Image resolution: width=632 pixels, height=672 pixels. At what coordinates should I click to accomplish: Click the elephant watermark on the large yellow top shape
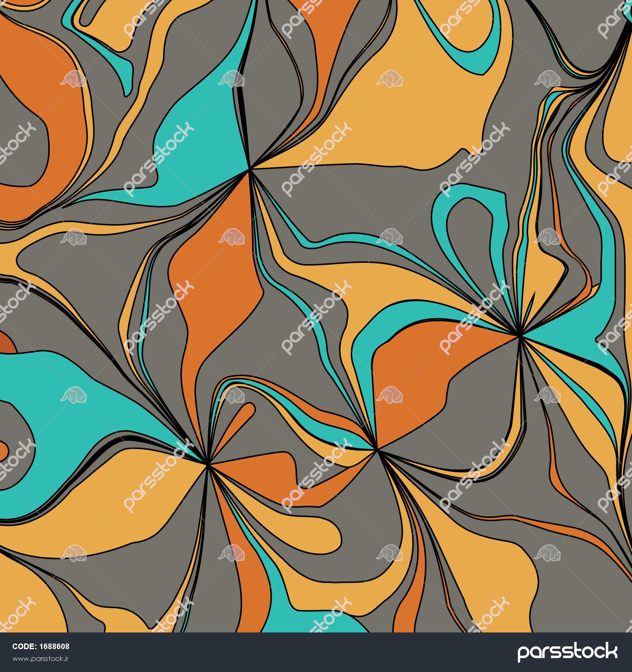point(389,79)
